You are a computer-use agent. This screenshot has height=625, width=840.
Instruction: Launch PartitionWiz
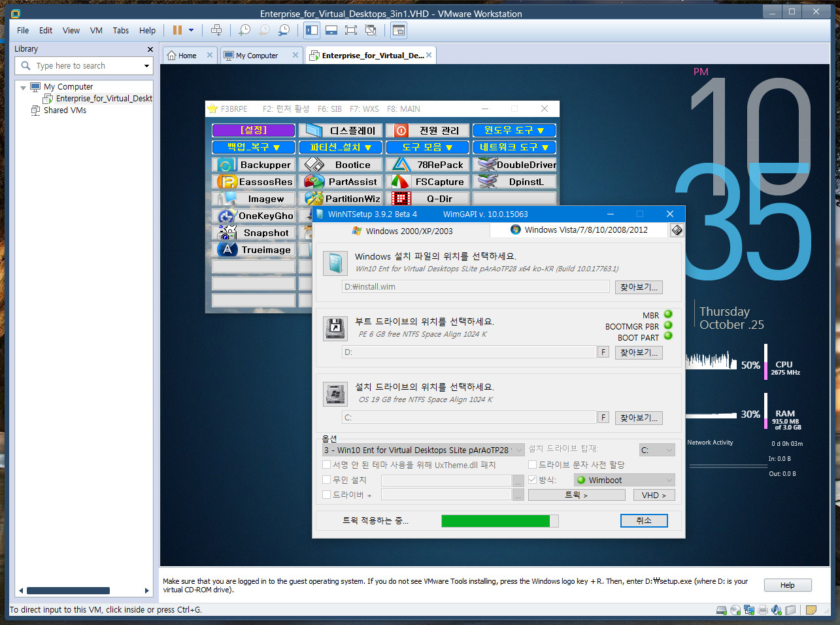pos(341,199)
